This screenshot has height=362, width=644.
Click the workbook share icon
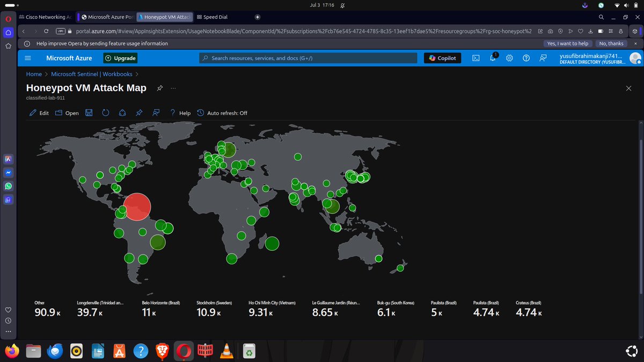[122, 113]
